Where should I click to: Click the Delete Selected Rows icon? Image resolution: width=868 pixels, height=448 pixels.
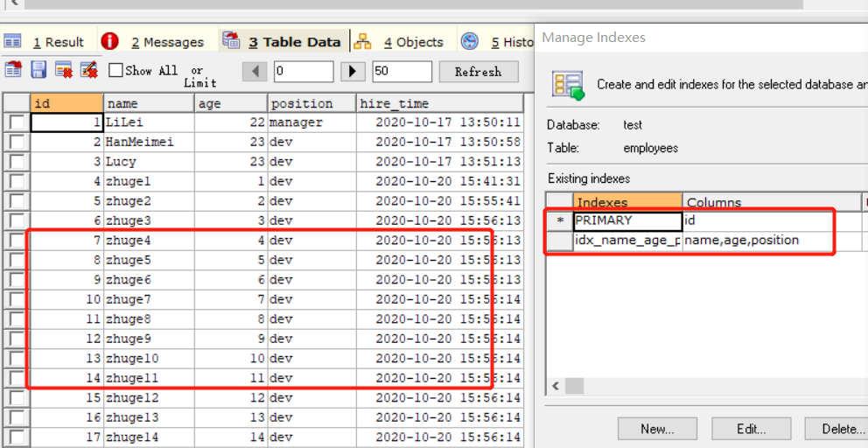(64, 70)
